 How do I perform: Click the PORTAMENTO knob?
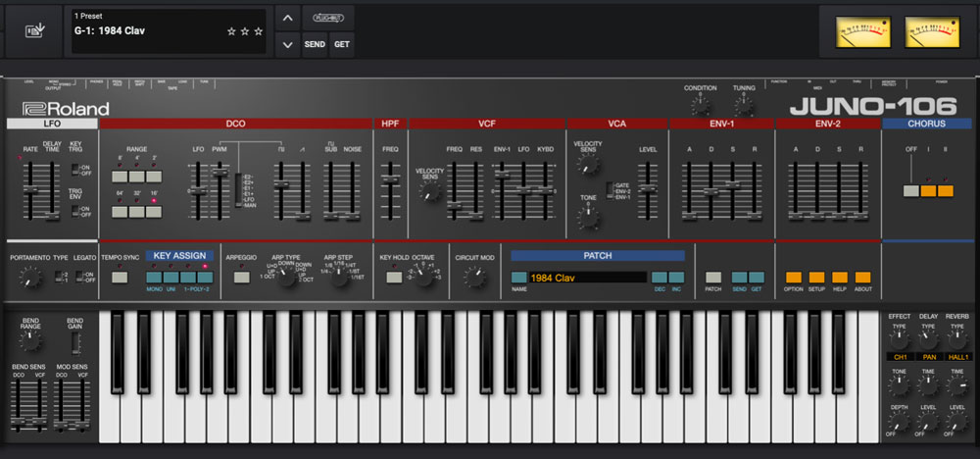pyautogui.click(x=30, y=277)
